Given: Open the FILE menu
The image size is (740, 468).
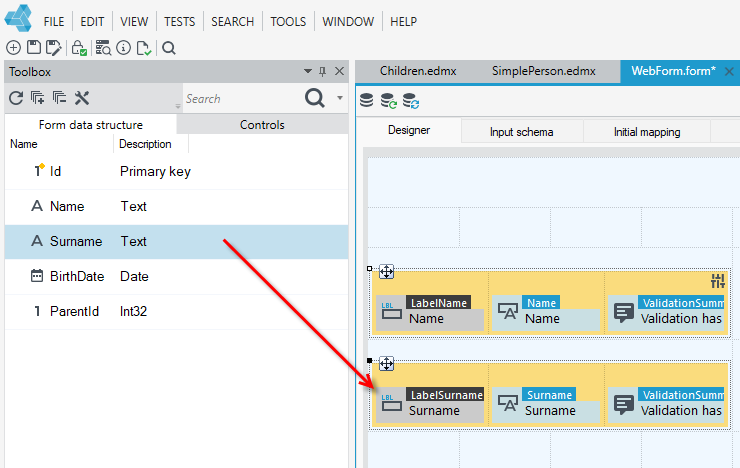Looking at the screenshot, I should click(54, 22).
